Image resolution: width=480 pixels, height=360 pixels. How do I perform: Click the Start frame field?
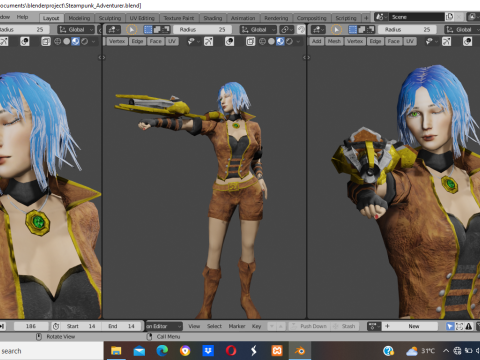coord(81,326)
